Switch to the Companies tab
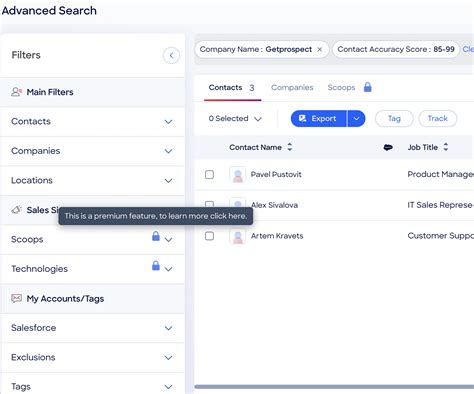 292,88
